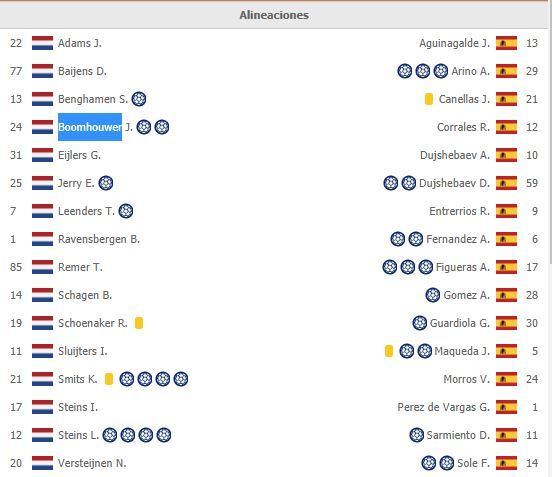
Task: Click the yellow card icon beside Smits K.
Action: click(x=109, y=379)
